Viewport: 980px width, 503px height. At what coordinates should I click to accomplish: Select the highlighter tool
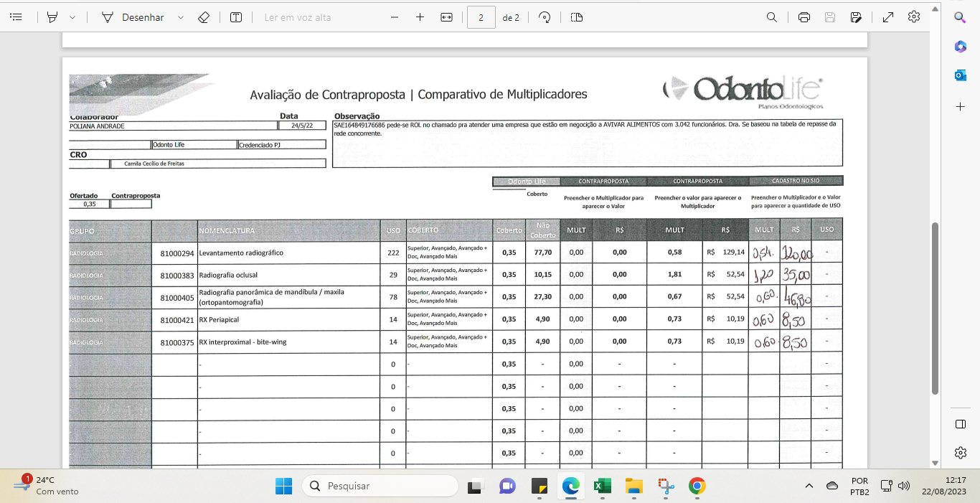pyautogui.click(x=52, y=17)
